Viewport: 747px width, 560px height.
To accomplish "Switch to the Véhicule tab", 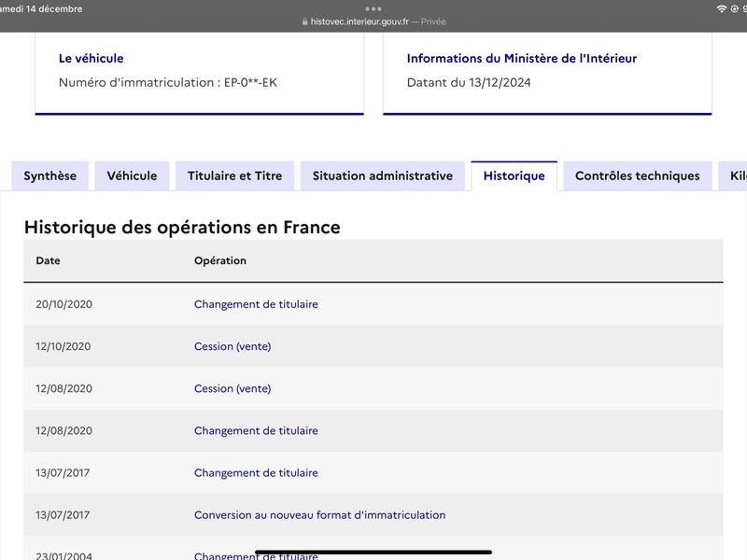I will pos(132,175).
